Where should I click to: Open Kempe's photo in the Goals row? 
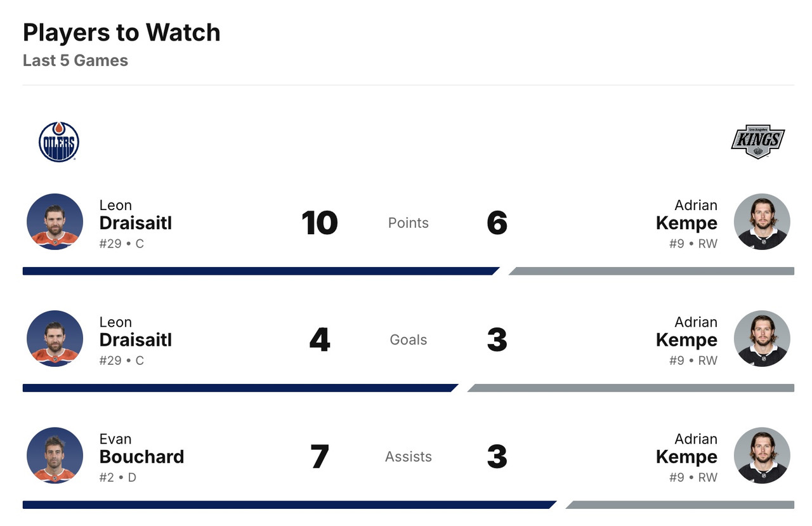pyautogui.click(x=761, y=339)
